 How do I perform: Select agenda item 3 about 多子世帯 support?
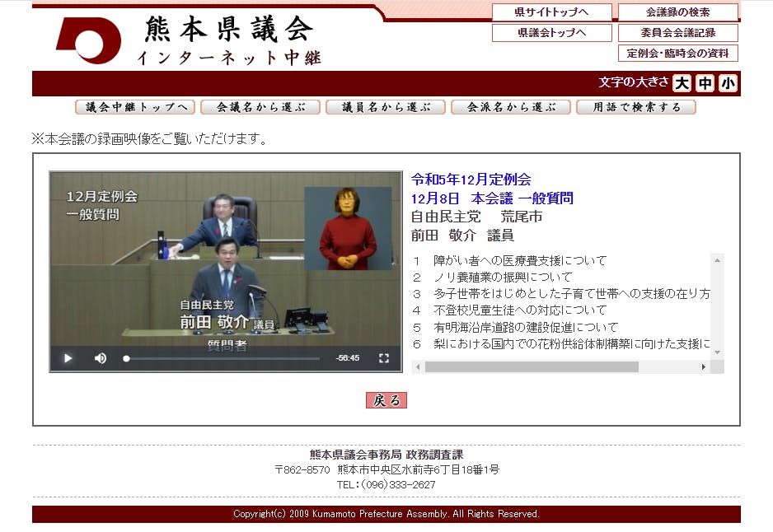click(571, 293)
